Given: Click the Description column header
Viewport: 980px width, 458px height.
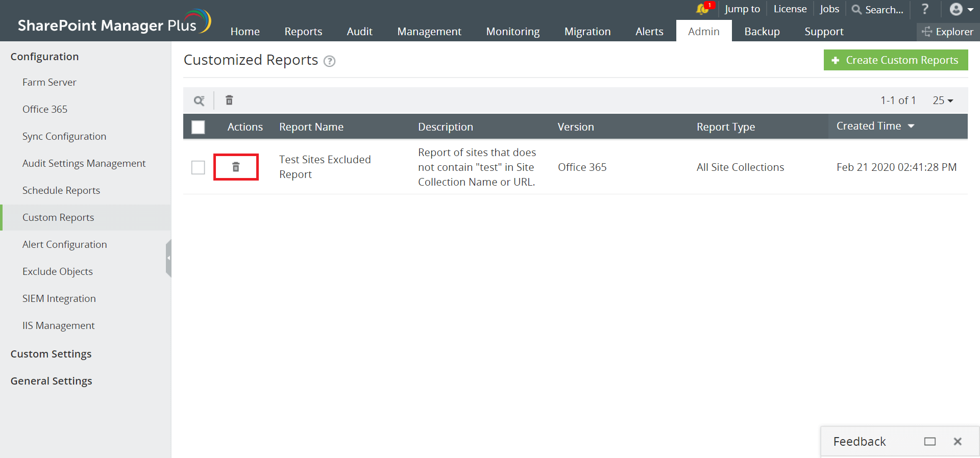Looking at the screenshot, I should (446, 127).
